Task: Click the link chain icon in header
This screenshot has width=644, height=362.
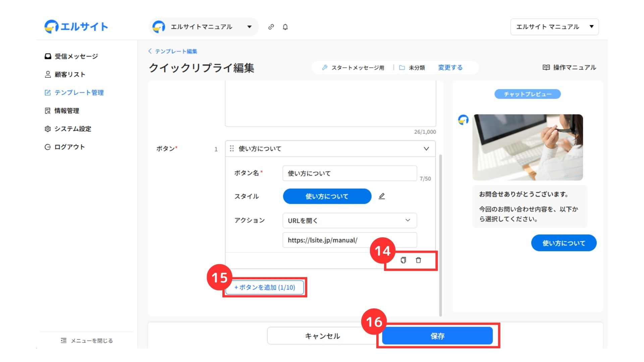Action: pyautogui.click(x=271, y=27)
